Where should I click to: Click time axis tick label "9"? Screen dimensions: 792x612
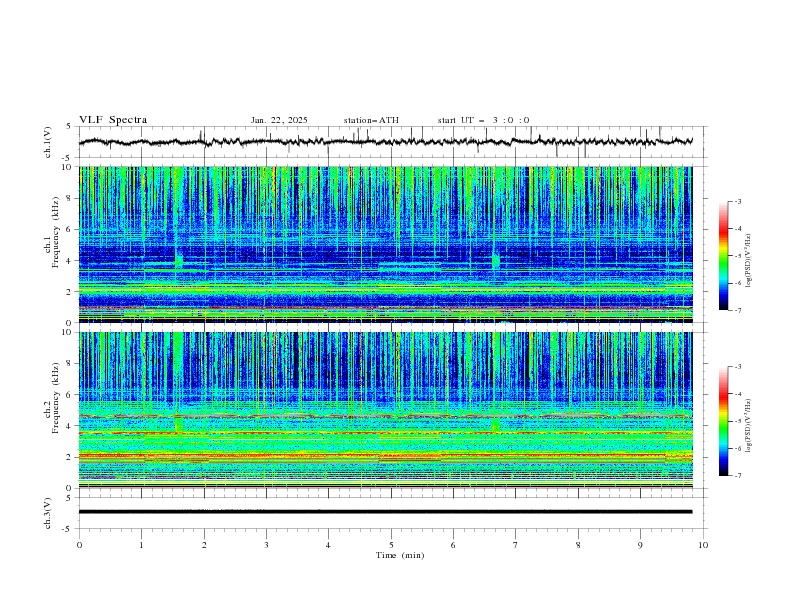(640, 545)
